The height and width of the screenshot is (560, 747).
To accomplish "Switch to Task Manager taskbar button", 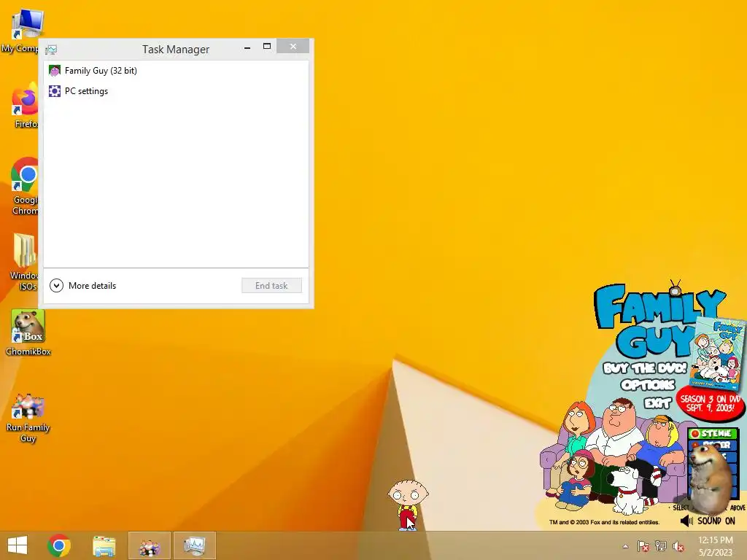I will (194, 545).
